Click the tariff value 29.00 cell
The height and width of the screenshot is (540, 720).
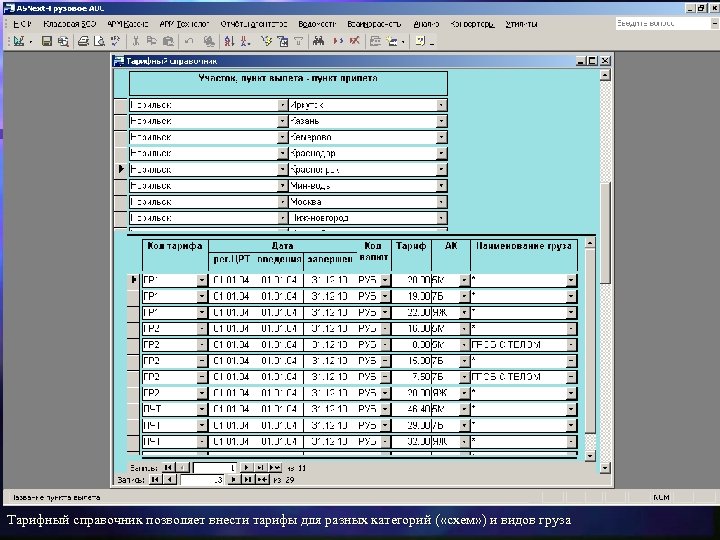coord(411,426)
